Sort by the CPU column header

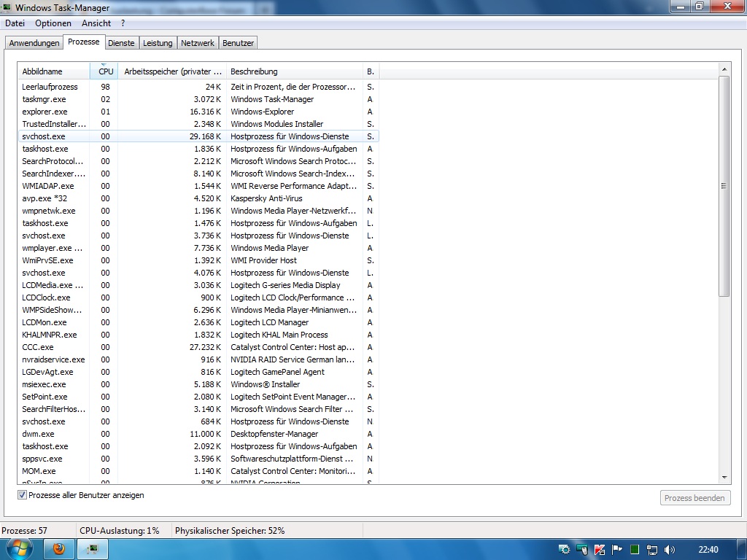[x=104, y=71]
